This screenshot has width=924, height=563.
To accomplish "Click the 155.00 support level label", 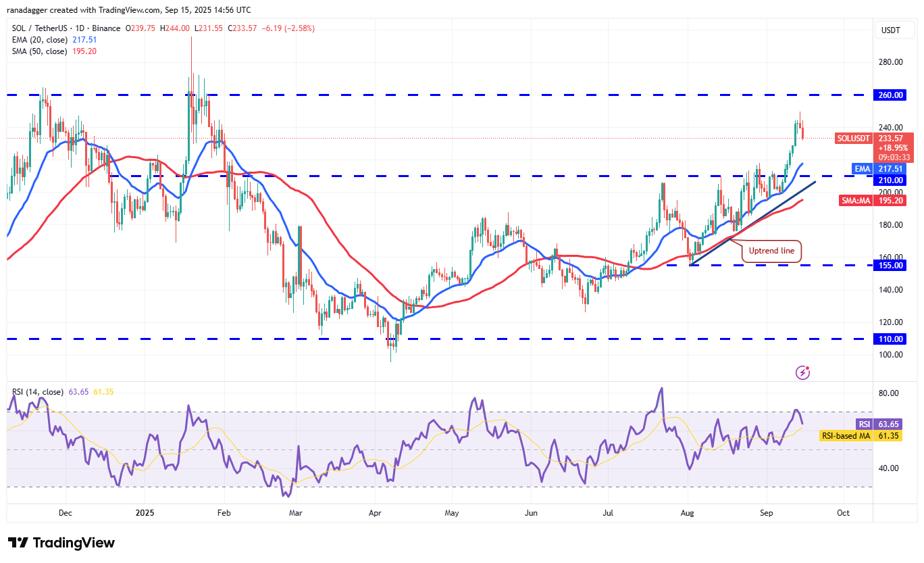I will click(889, 266).
